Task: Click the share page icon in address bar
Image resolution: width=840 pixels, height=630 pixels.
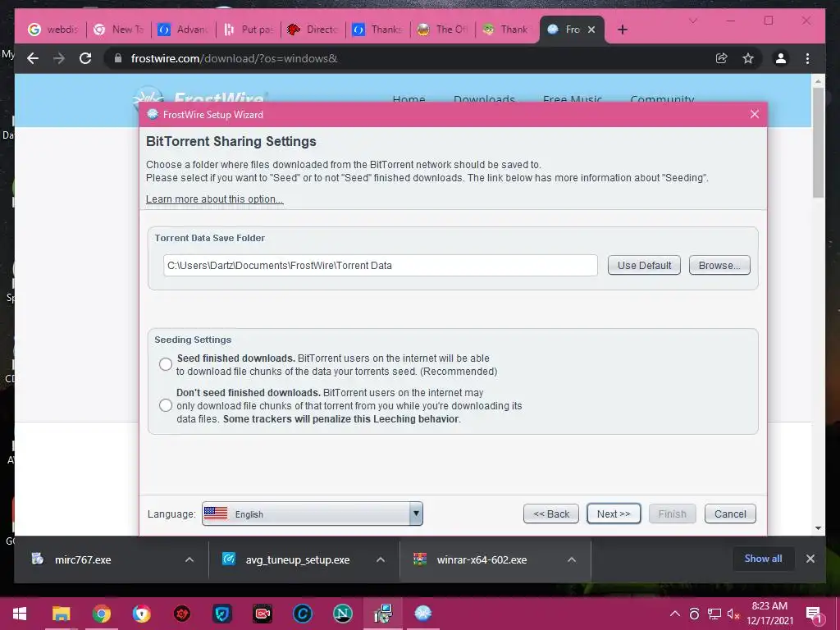Action: pyautogui.click(x=722, y=58)
